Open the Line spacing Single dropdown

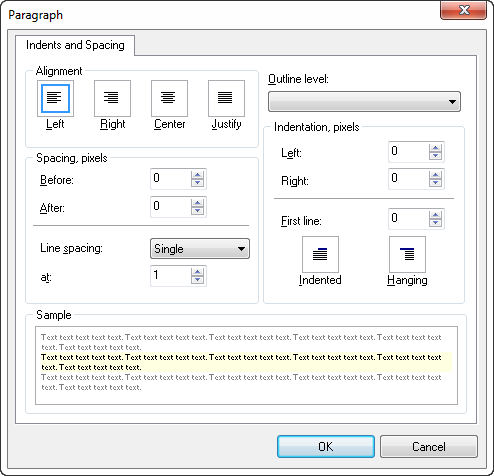(x=200, y=249)
